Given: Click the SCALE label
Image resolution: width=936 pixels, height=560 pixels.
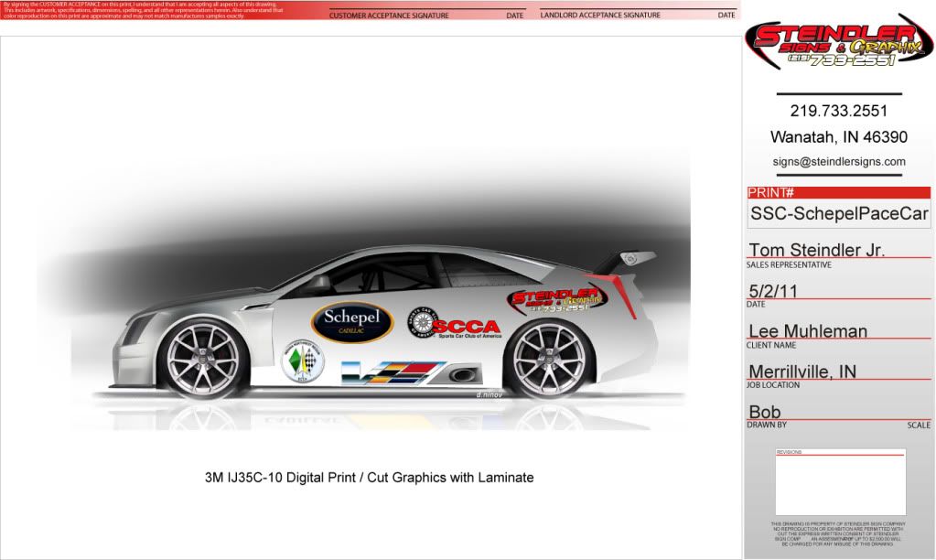Looking at the screenshot, I should (919, 425).
